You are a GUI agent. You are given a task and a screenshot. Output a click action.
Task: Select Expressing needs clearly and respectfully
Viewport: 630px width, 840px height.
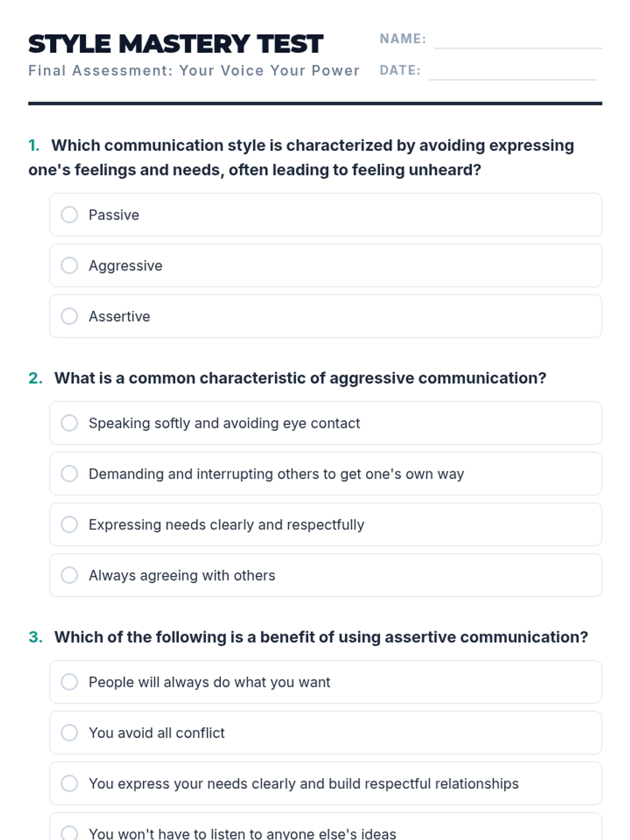(x=69, y=524)
